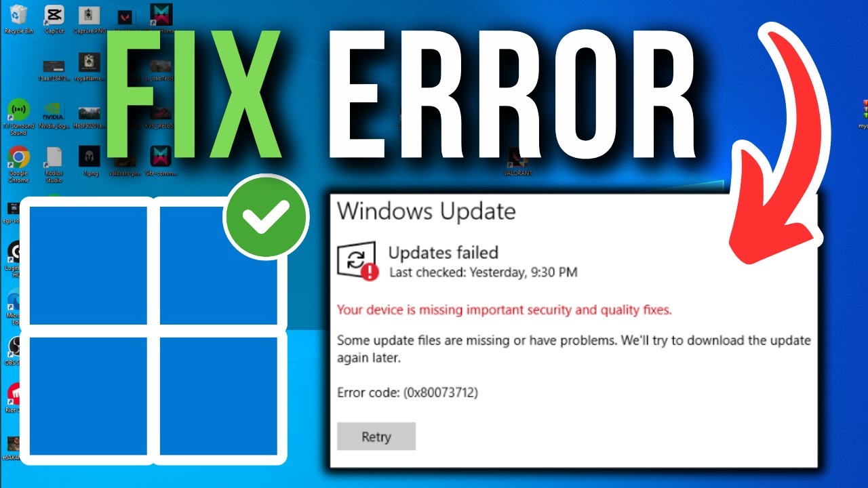The height and width of the screenshot is (488, 868).
Task: Click the Retry button in Windows Update
Action: [x=376, y=436]
